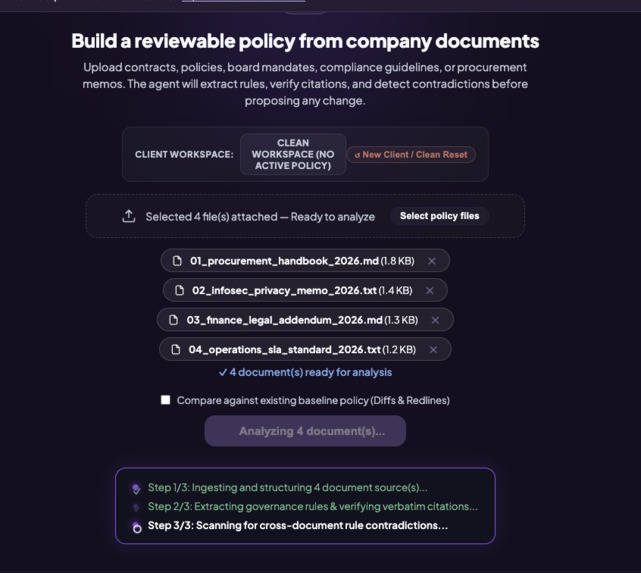The image size is (641, 573).
Task: Click document icon beside 04_operations_sla_standard file
Action: pos(176,350)
